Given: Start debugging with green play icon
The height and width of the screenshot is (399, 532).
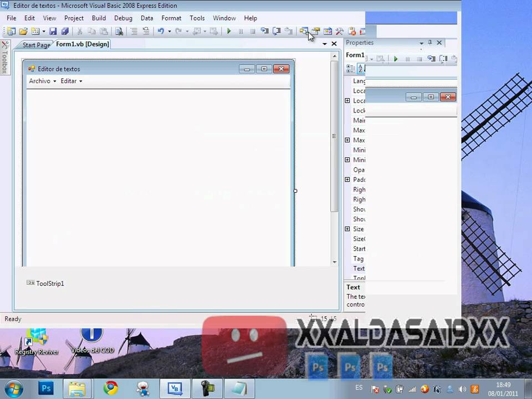Looking at the screenshot, I should (x=229, y=31).
